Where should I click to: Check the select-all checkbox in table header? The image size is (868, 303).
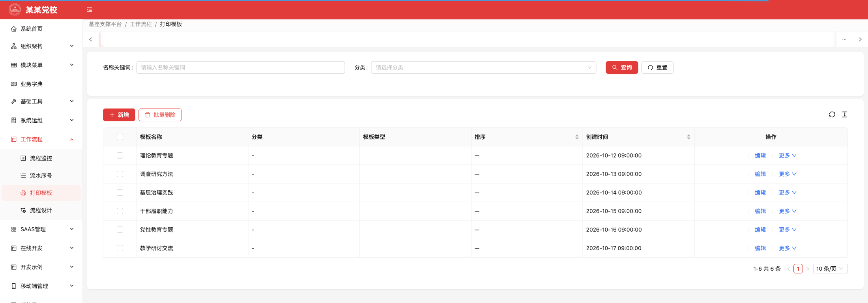(x=120, y=137)
